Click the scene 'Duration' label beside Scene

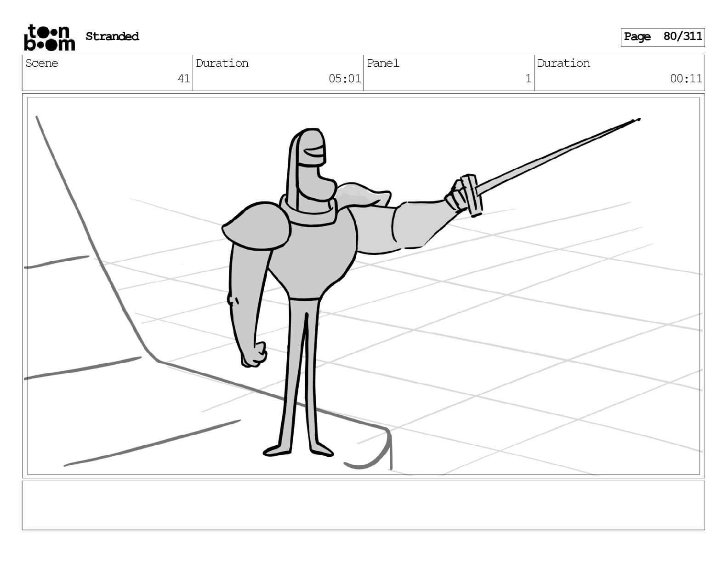pos(222,63)
